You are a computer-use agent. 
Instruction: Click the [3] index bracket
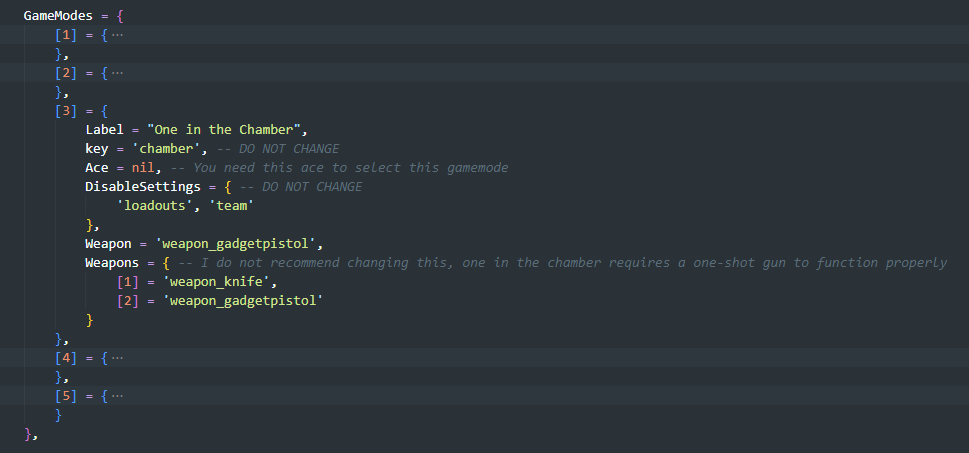[66, 111]
